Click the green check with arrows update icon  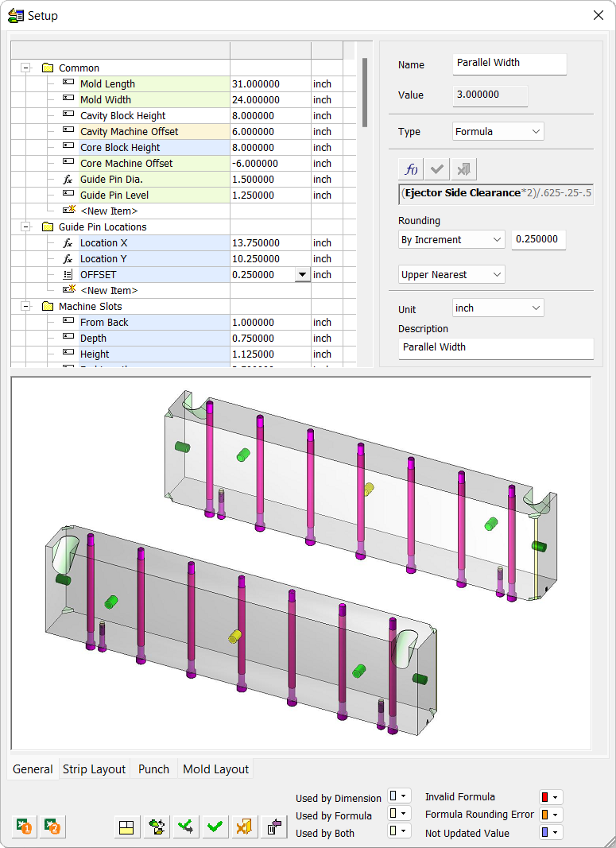185,827
